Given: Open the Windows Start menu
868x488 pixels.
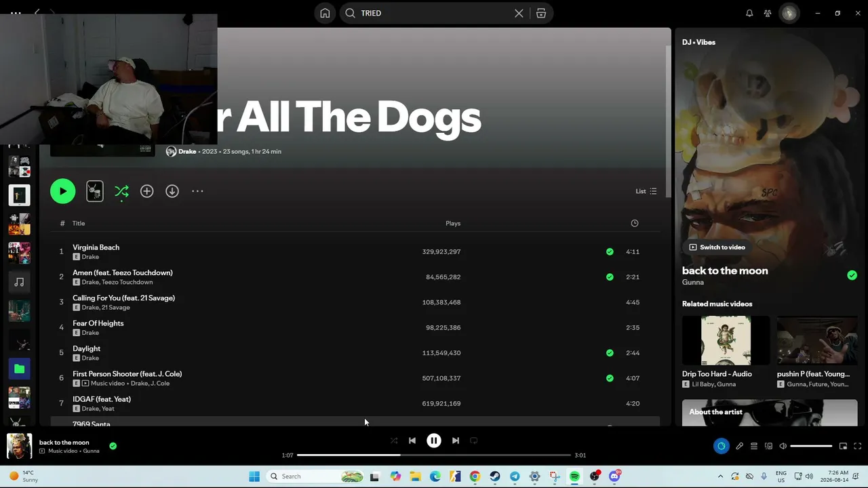Looking at the screenshot, I should (254, 476).
